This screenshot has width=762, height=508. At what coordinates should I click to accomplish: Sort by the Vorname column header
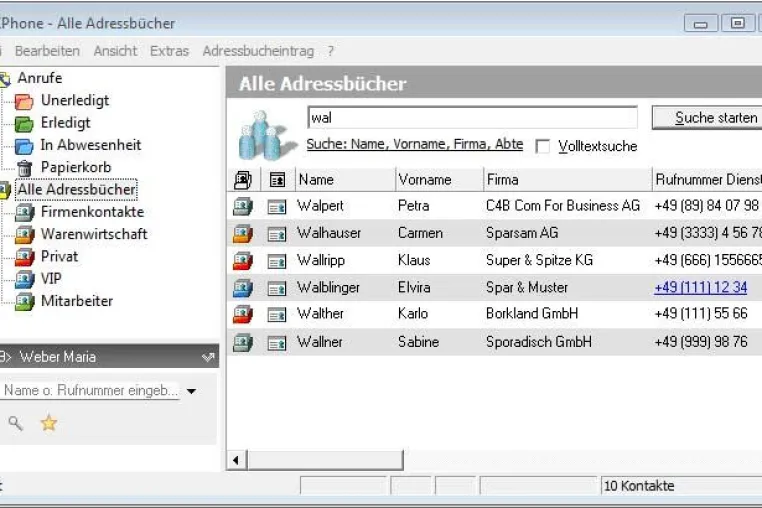pos(440,180)
